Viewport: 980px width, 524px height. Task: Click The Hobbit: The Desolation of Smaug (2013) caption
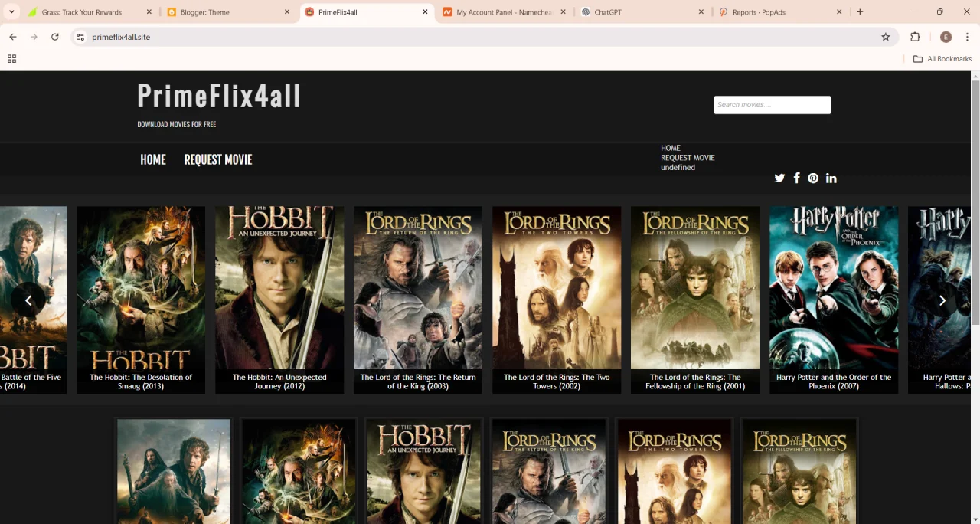(141, 382)
